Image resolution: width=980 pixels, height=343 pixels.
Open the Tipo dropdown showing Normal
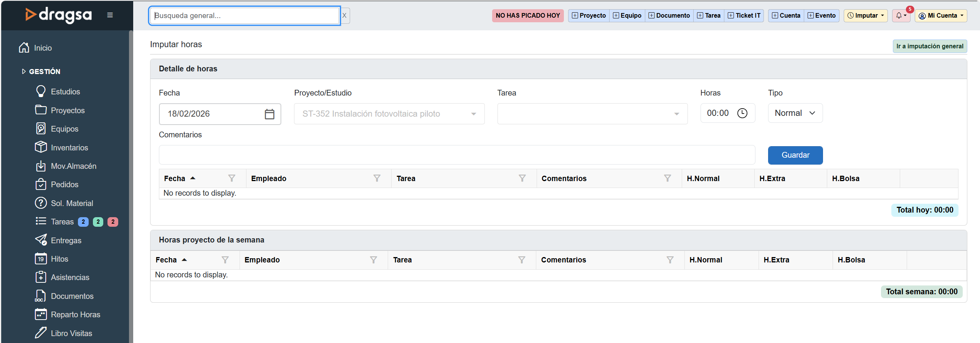tap(795, 113)
